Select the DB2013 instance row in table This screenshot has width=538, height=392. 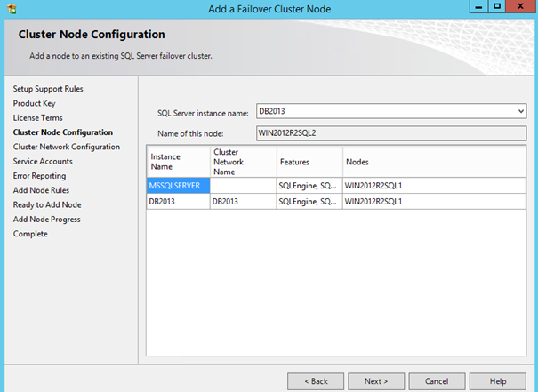[178, 202]
